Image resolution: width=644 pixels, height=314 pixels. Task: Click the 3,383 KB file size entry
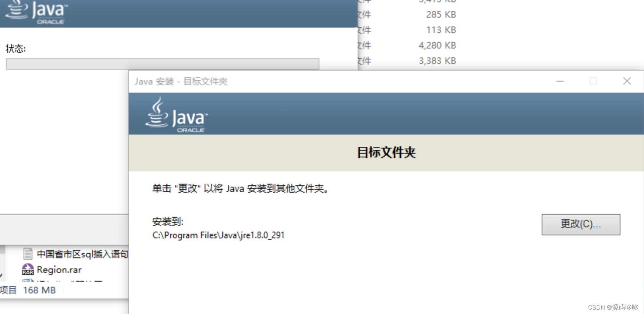[437, 61]
